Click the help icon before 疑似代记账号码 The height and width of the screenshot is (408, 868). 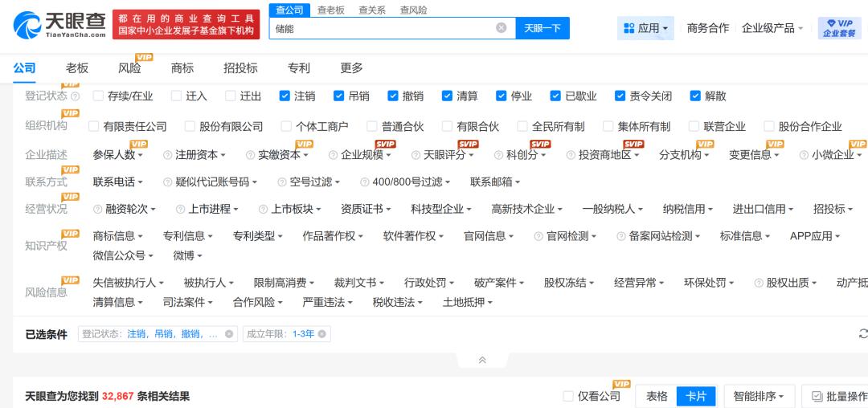tap(168, 182)
